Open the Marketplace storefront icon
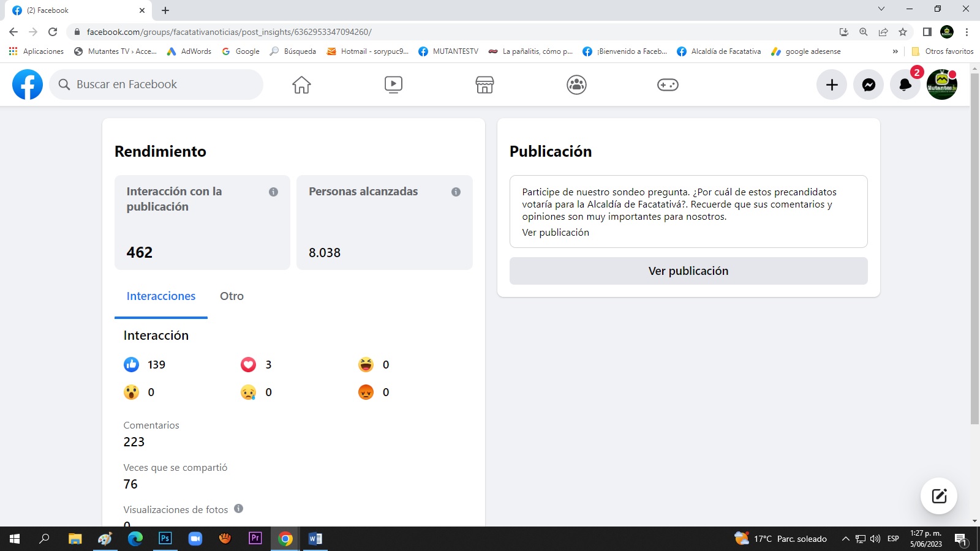 point(484,84)
